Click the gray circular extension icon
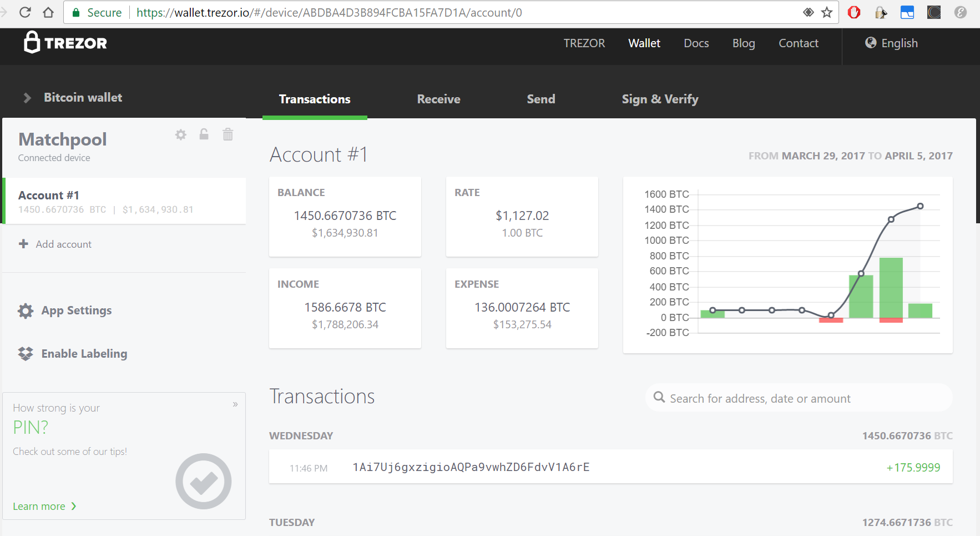The width and height of the screenshot is (980, 536). (x=961, y=12)
